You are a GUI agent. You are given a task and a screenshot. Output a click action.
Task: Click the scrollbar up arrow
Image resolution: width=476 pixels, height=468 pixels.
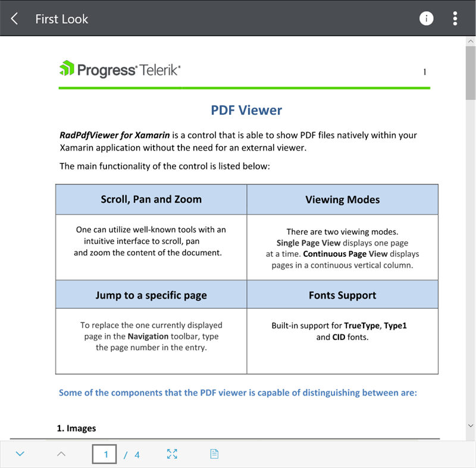tap(471, 41)
